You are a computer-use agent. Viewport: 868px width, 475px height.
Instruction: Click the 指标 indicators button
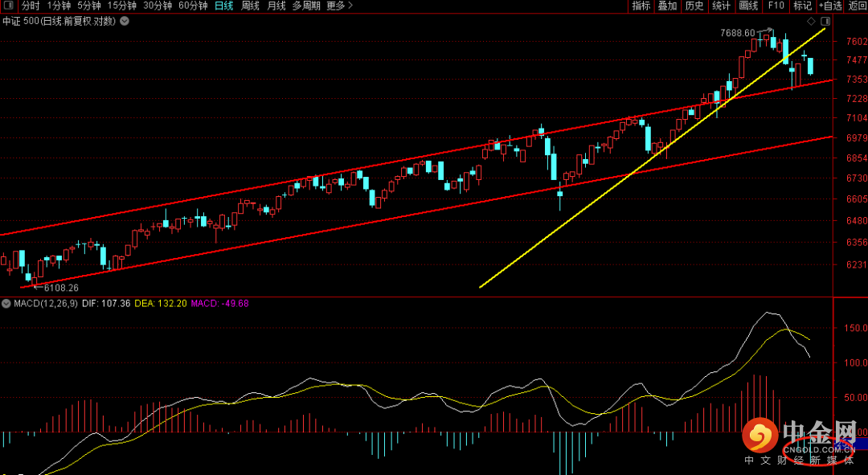point(641,6)
